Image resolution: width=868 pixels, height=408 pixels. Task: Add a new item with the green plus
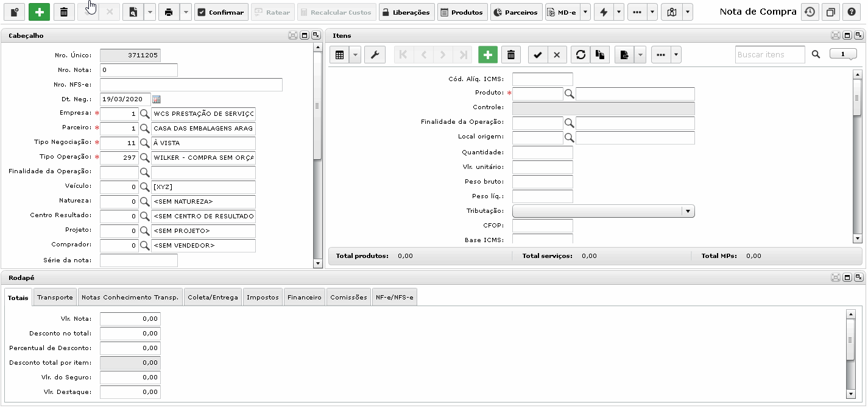487,55
